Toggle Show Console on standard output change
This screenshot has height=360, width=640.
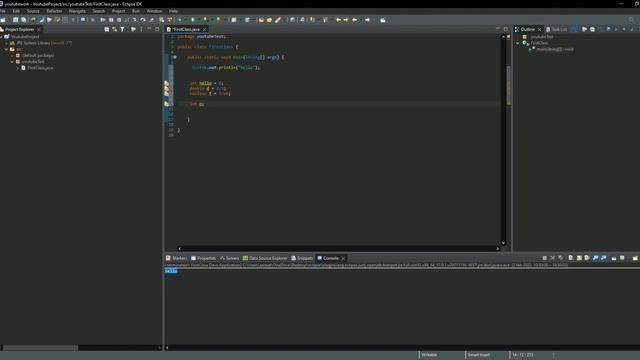pyautogui.click(x=596, y=258)
